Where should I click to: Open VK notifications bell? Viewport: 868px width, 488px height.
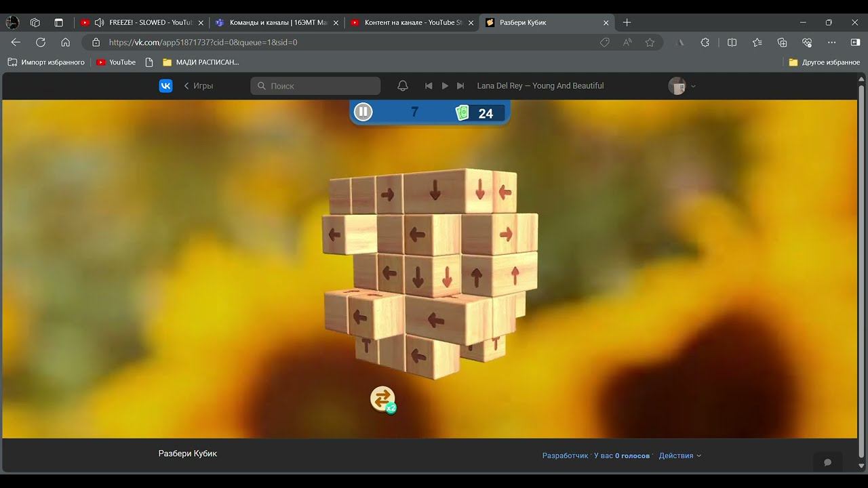(x=403, y=86)
